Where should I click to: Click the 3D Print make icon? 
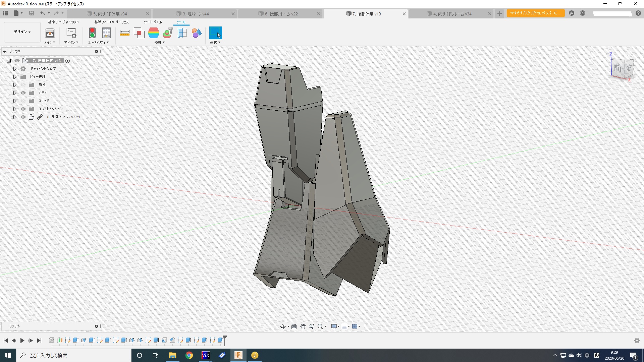tap(50, 33)
